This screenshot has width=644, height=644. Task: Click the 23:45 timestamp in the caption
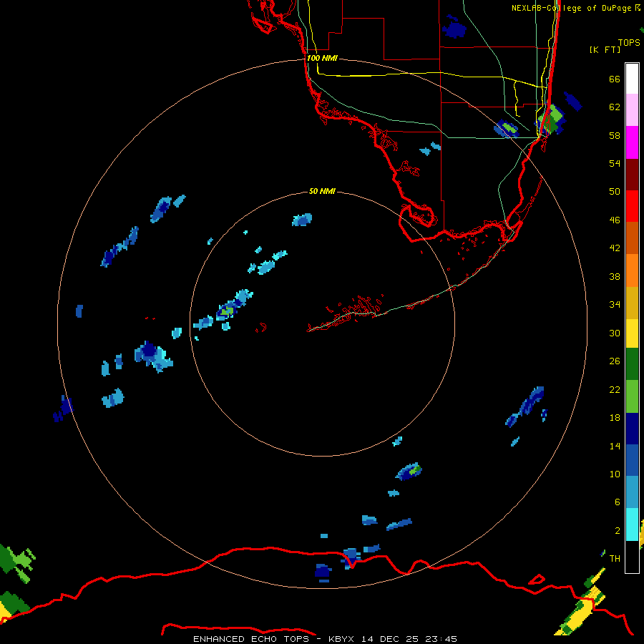[441, 639]
